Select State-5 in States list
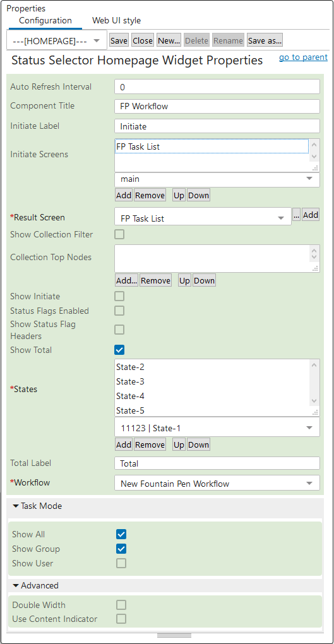The image size is (334, 644). tap(212, 410)
